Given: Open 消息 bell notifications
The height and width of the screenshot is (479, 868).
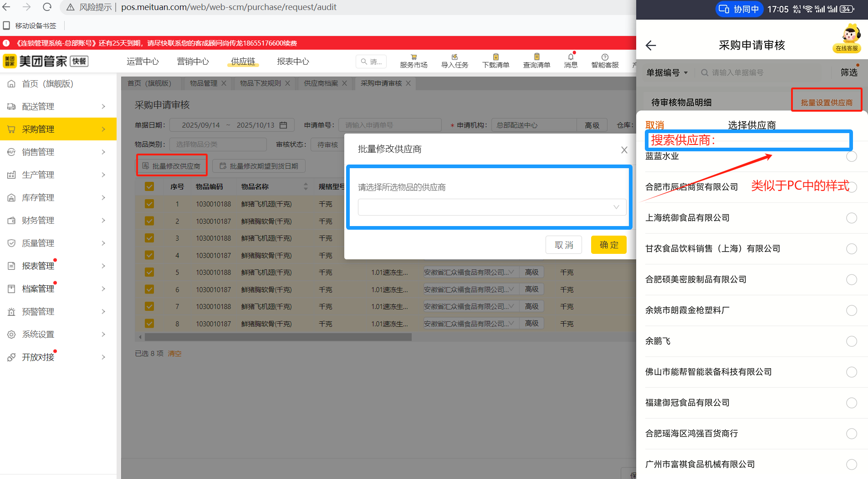Looking at the screenshot, I should tap(571, 57).
